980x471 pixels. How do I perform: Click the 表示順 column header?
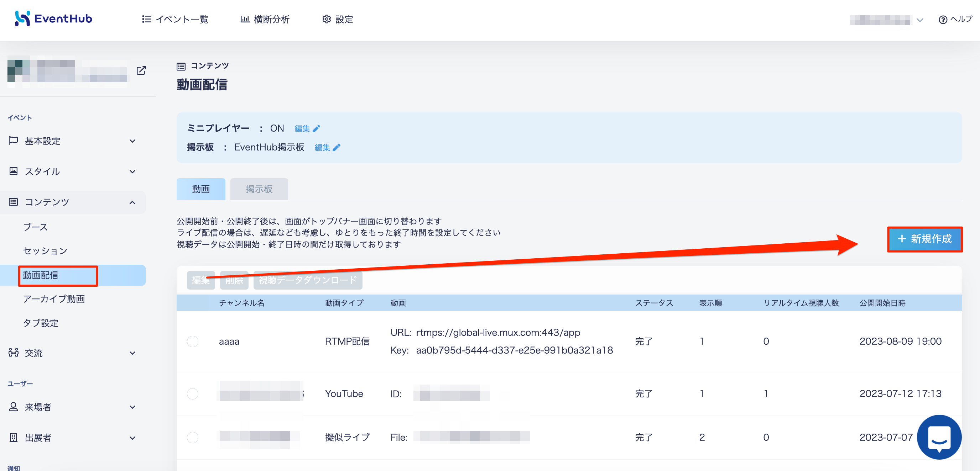tap(711, 303)
